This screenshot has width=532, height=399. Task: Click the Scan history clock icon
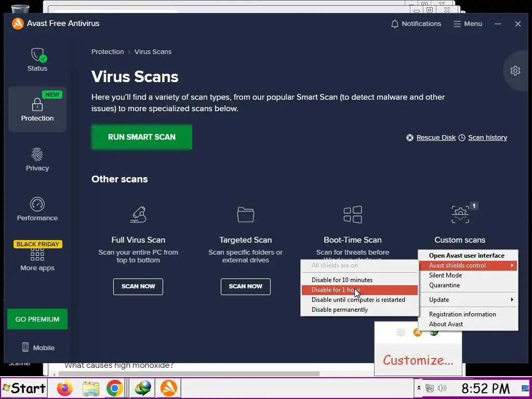pyautogui.click(x=462, y=137)
